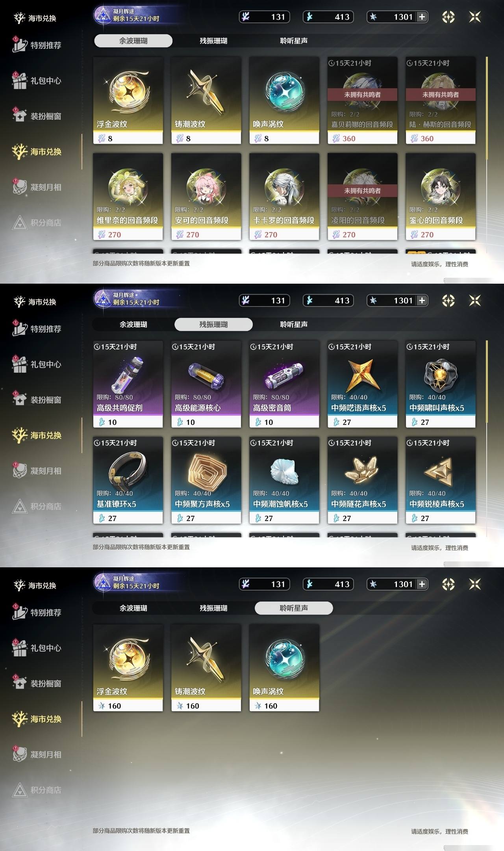The height and width of the screenshot is (851, 504).
Task: Choose 卡卡罗的回音频段 character card
Action: tap(284, 197)
